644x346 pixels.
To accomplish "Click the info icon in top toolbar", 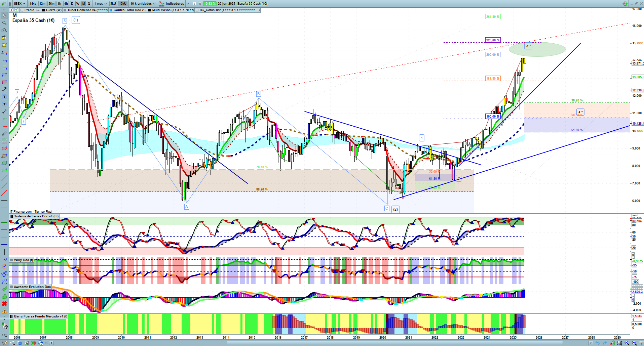I will click(194, 4).
